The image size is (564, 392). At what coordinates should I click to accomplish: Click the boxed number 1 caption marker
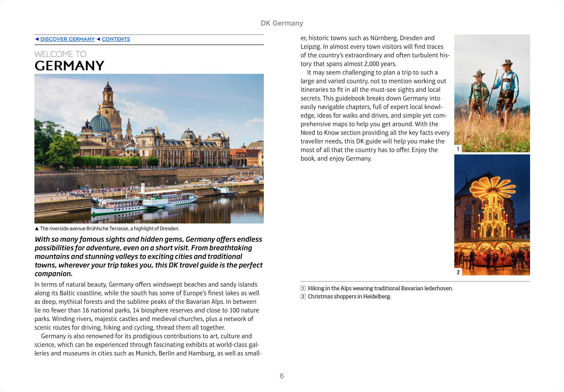pos(303,288)
